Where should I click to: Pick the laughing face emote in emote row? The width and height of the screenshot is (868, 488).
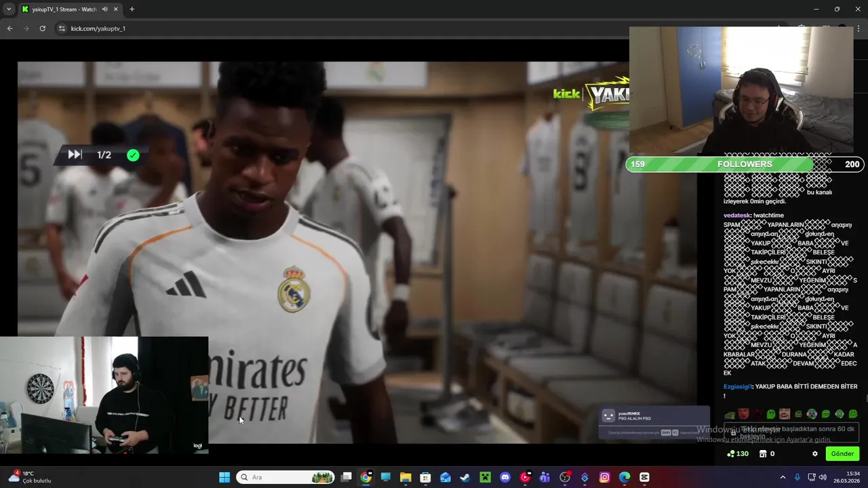(785, 413)
